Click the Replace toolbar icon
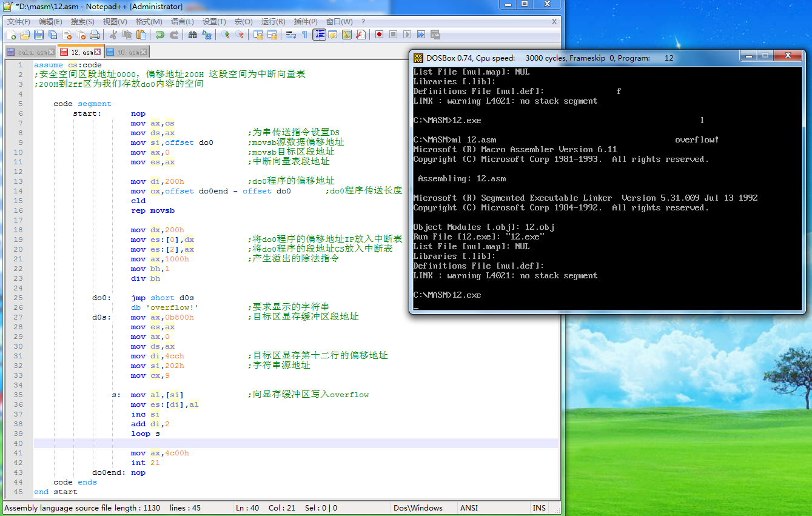Viewport: 812px width, 516px height. [207, 35]
